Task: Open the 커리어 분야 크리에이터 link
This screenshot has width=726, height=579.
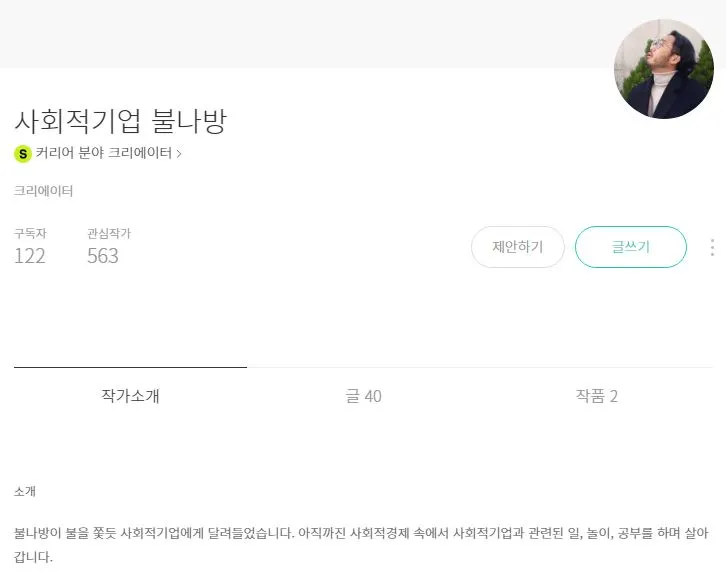Action: click(104, 153)
